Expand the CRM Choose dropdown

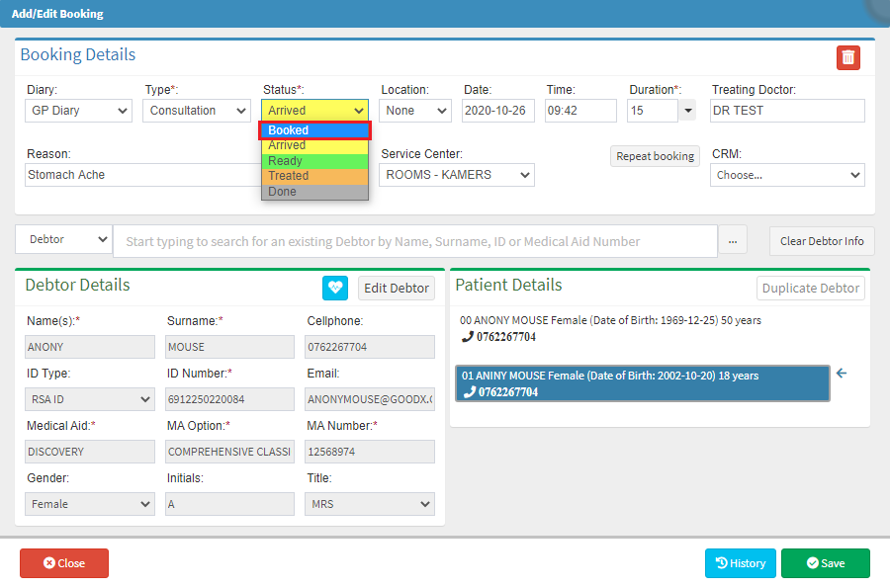[787, 175]
